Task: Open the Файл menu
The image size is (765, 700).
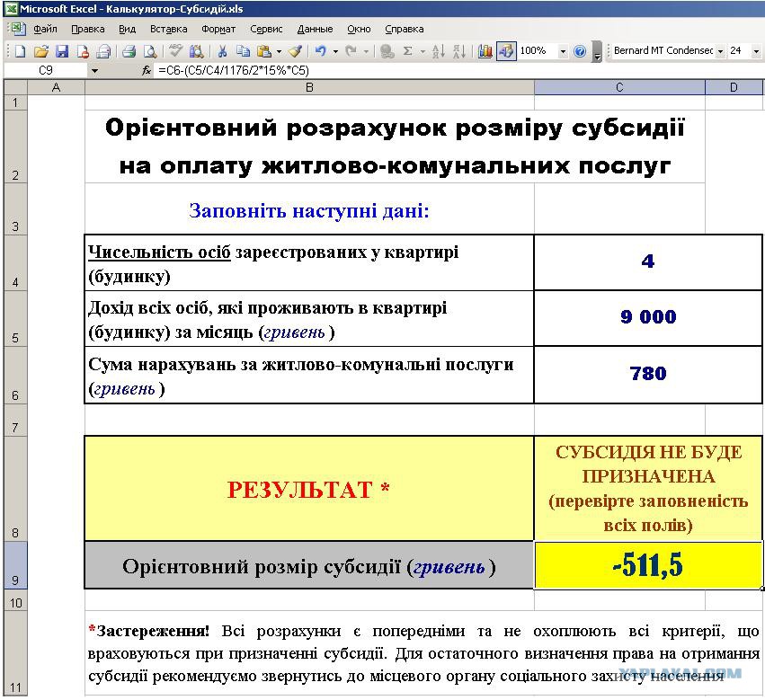Action: point(45,30)
